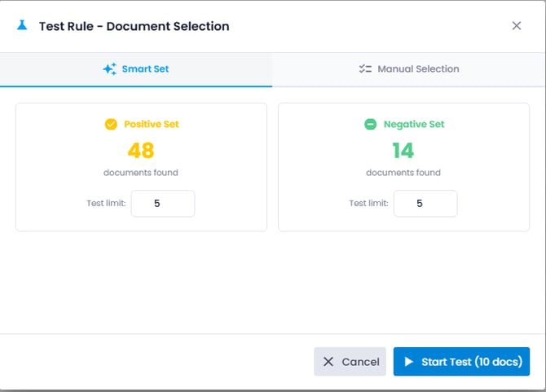Viewport: 546px width, 392px height.
Task: Switch to the Smart Set tab
Action: point(136,69)
